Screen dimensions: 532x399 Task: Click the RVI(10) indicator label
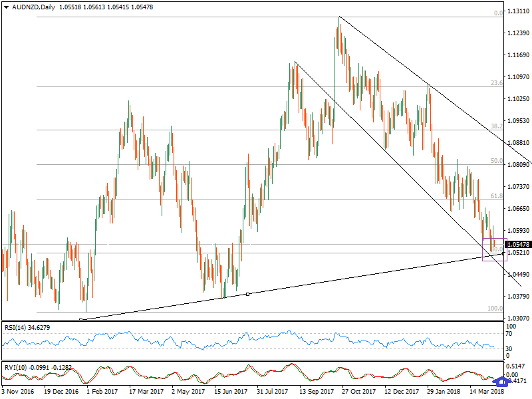38,368
